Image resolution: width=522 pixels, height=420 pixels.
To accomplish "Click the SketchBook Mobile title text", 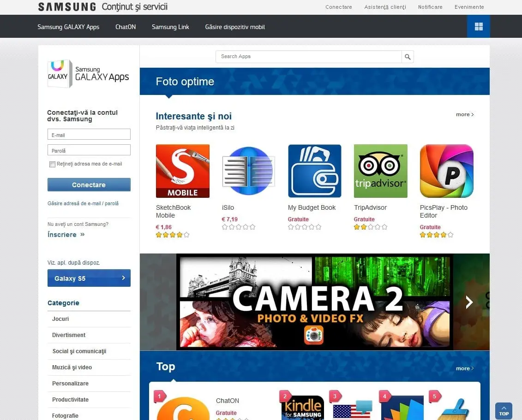I will 173,212.
